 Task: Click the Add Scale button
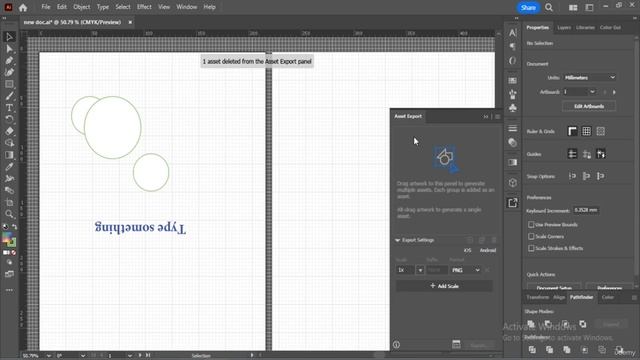[444, 286]
